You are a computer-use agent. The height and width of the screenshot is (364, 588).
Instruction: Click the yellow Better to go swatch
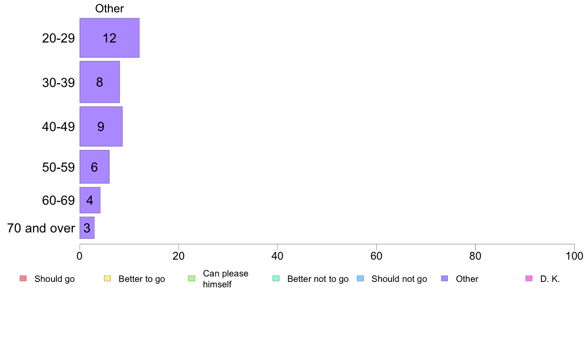[x=107, y=278]
